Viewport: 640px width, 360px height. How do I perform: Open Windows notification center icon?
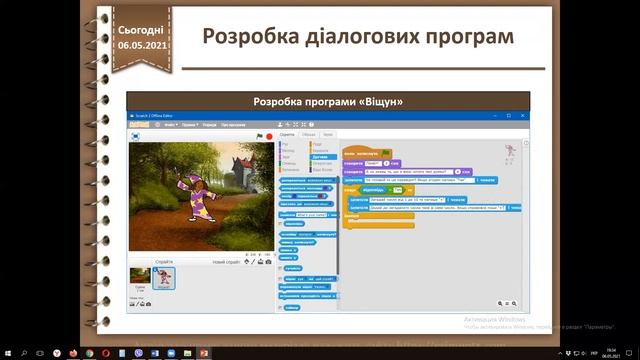coord(629,353)
